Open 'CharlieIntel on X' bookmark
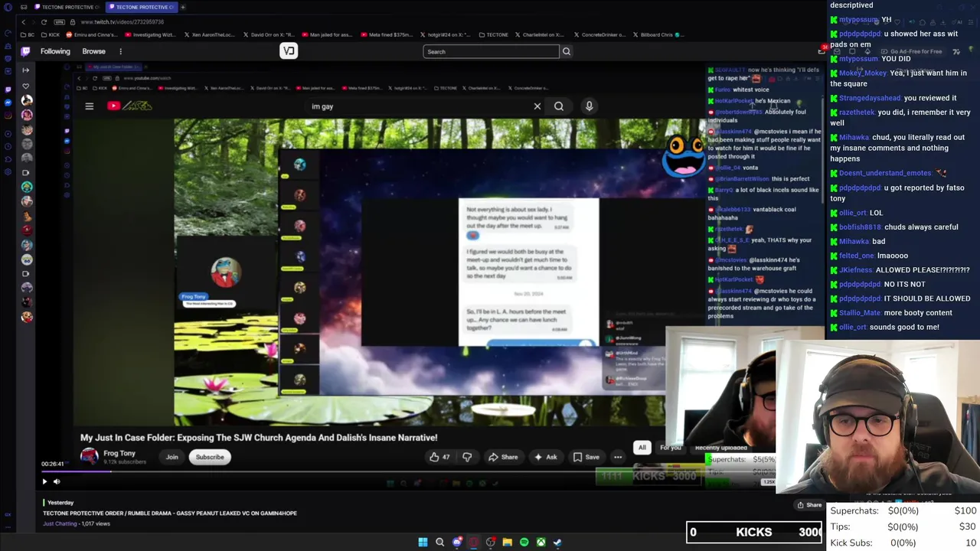The width and height of the screenshot is (980, 551). click(539, 34)
